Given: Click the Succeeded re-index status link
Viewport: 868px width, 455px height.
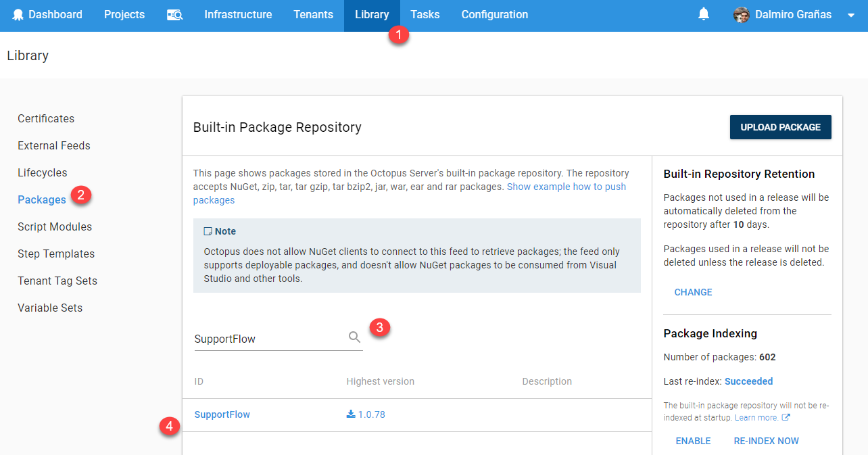Looking at the screenshot, I should pyautogui.click(x=749, y=381).
